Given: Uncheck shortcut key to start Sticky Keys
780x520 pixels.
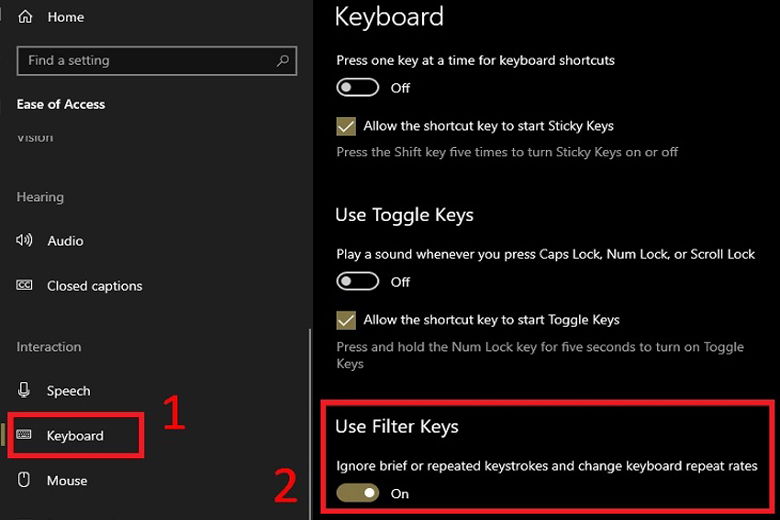Looking at the screenshot, I should coord(346,127).
